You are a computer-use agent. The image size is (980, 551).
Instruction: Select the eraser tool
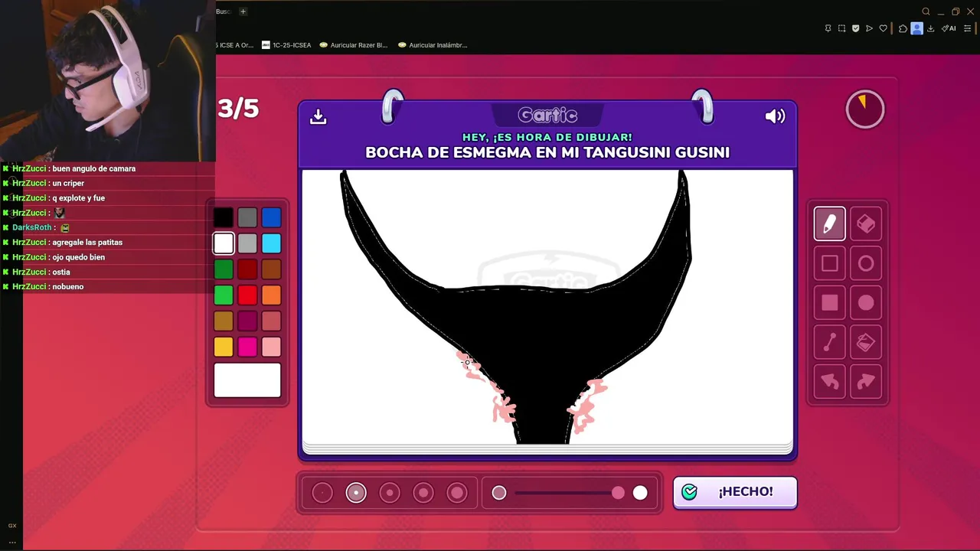coord(866,223)
